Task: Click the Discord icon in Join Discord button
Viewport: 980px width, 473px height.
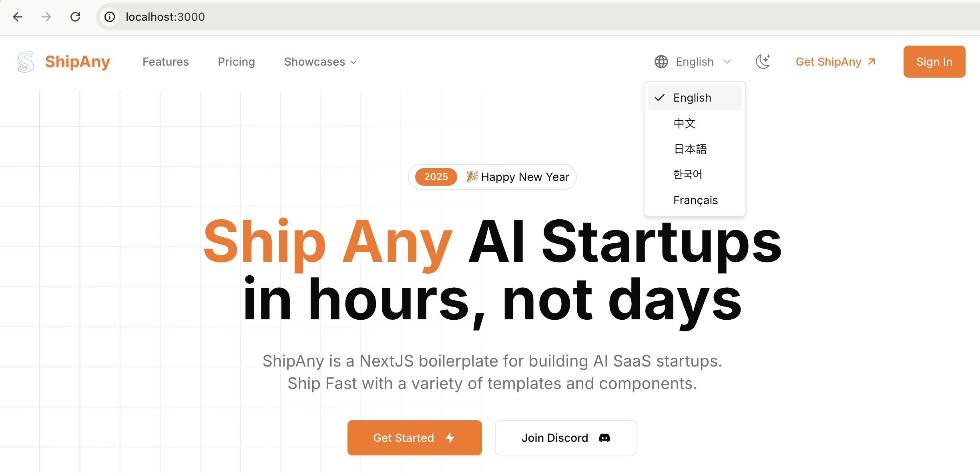Action: coord(604,438)
